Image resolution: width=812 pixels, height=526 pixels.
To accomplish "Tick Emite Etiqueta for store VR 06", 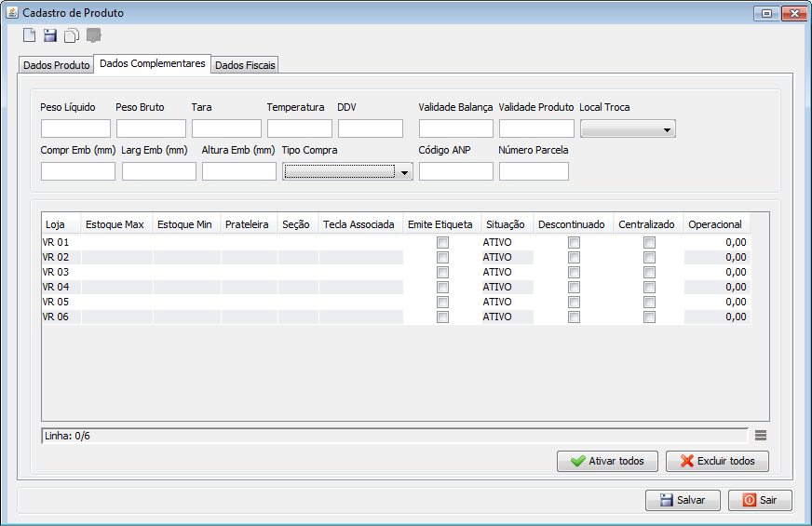I will click(x=443, y=317).
